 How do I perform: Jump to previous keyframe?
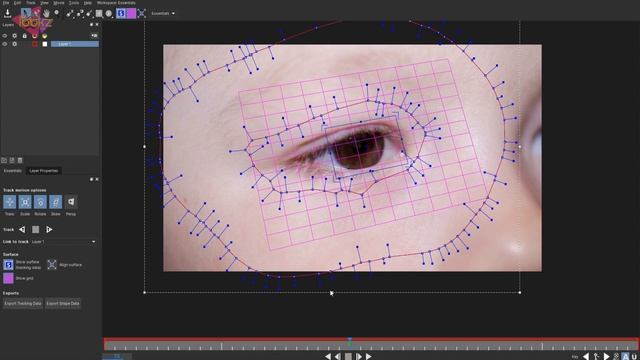(586, 357)
